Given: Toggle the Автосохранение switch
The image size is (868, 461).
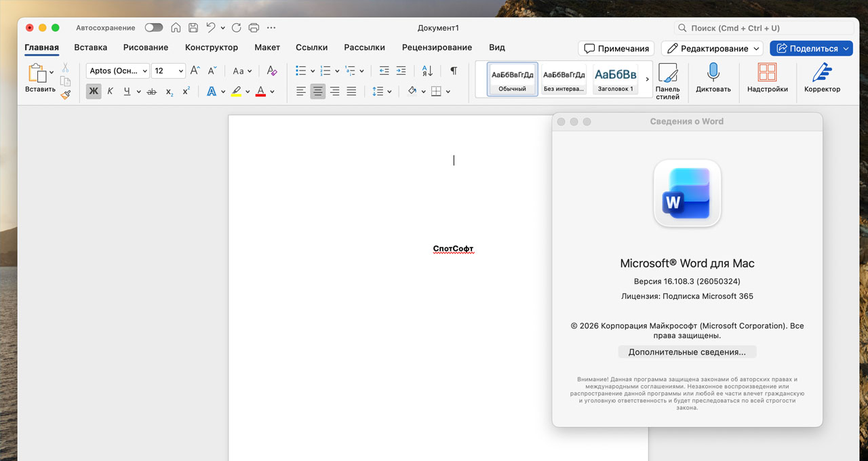Looking at the screenshot, I should tap(154, 28).
